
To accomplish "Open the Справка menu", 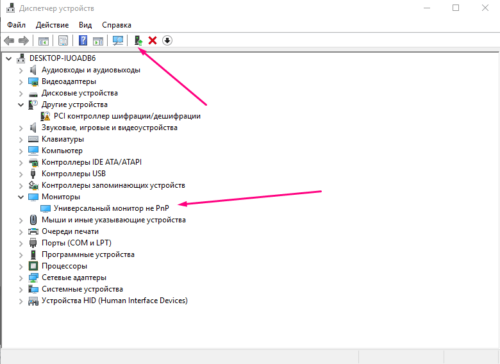I will coord(116,25).
